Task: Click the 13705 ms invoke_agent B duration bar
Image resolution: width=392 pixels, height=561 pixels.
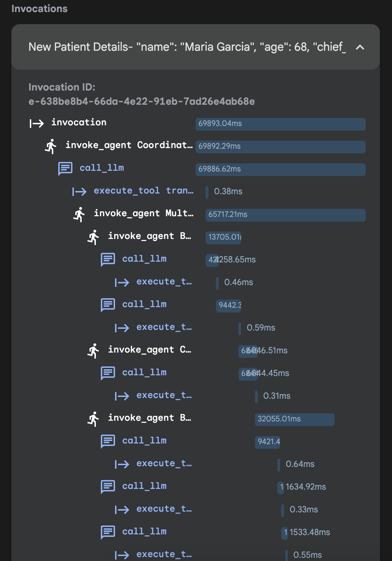Action: 223,237
